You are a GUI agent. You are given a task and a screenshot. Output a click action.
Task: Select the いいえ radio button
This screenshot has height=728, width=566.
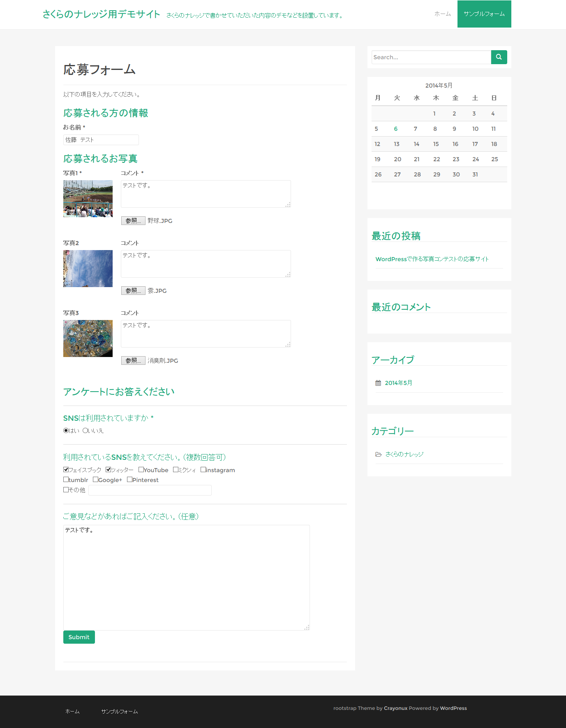[x=85, y=431]
